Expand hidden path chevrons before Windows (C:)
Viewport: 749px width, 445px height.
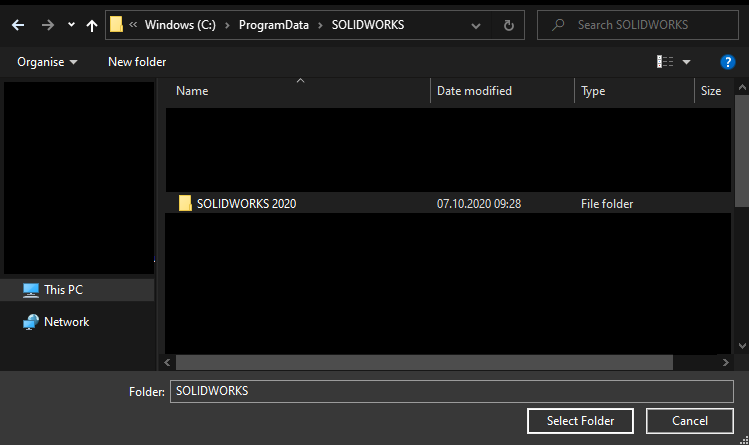(x=133, y=24)
